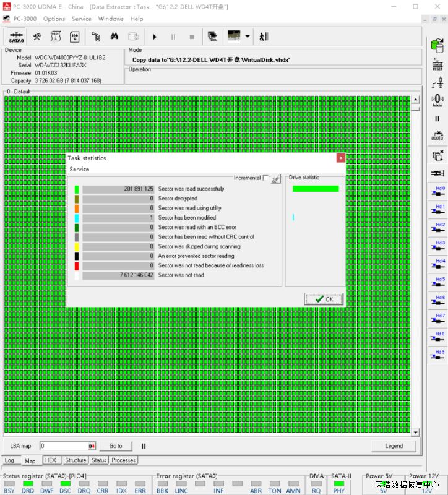Expand the dropdown arrow beside the image icon

coord(248,37)
